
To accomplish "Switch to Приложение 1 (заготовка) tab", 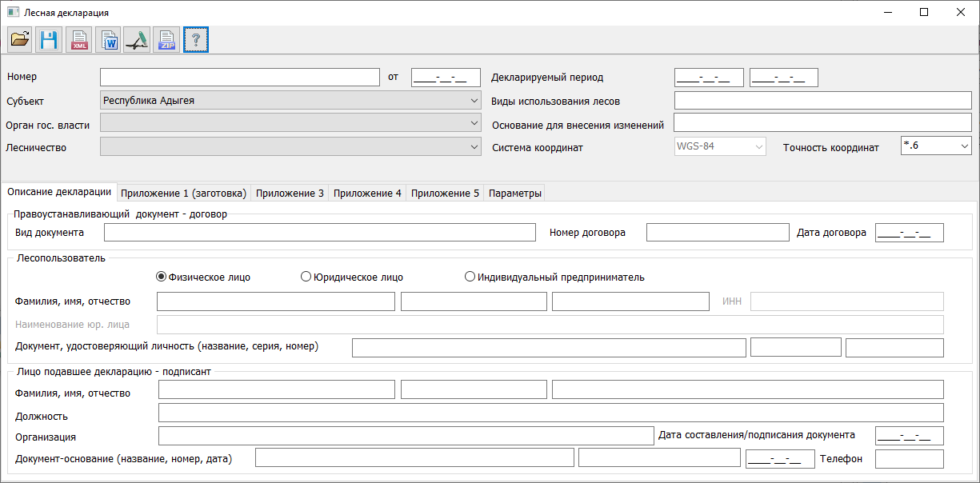I will coord(184,194).
